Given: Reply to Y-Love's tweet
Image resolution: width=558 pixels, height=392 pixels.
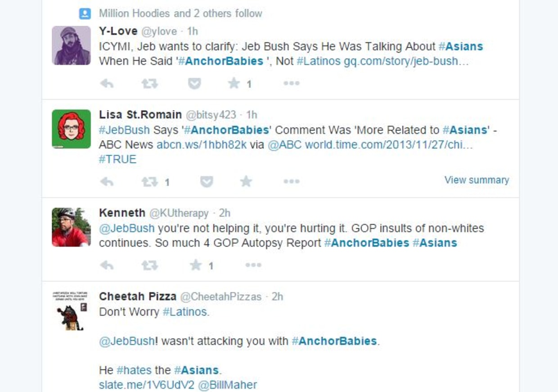Looking at the screenshot, I should point(107,83).
